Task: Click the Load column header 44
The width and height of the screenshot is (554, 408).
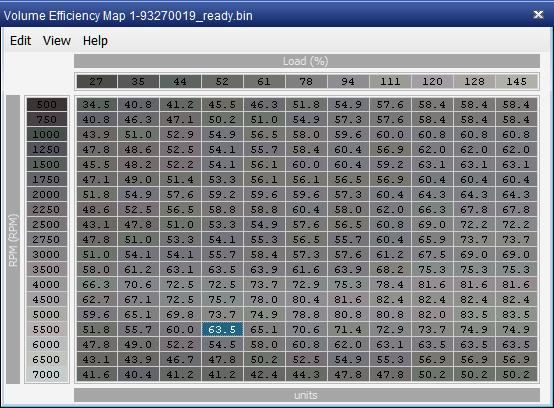Action: point(180,82)
